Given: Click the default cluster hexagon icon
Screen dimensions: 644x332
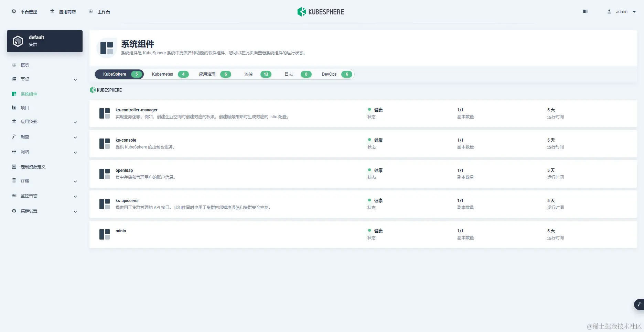Looking at the screenshot, I should 18,41.
